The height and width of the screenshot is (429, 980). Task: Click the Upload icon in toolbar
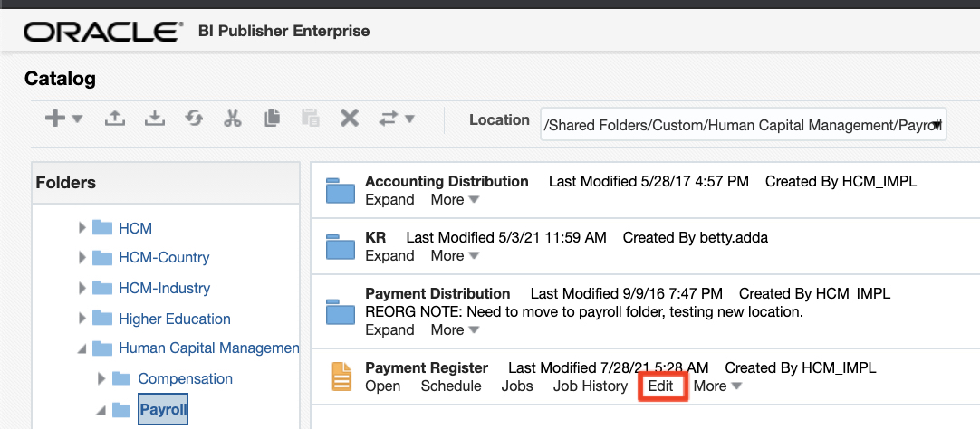coord(114,119)
